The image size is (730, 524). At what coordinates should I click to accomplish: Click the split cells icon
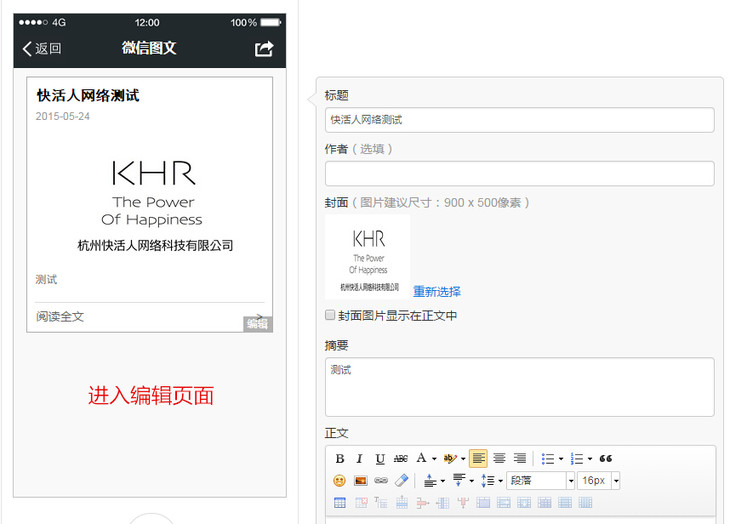(545, 503)
